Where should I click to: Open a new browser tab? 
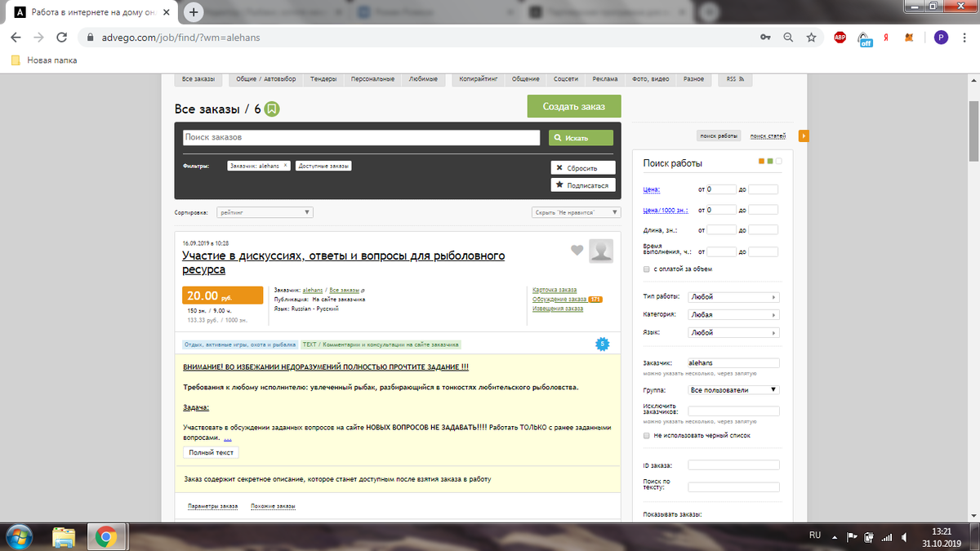click(x=194, y=12)
